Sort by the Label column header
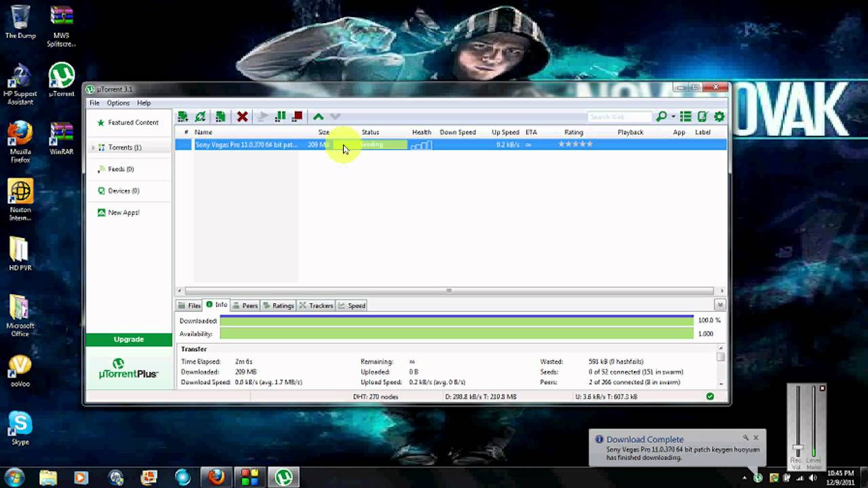 coord(703,132)
